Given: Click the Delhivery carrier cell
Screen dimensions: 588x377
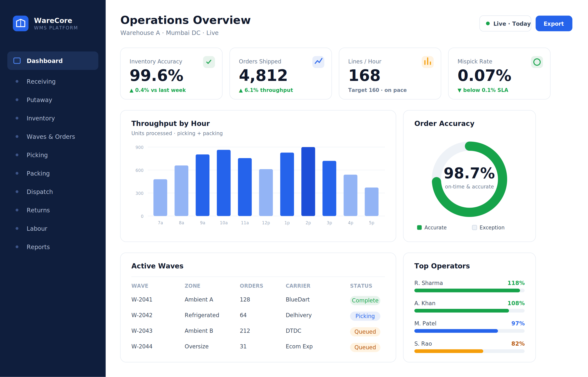Looking at the screenshot, I should (x=299, y=315).
